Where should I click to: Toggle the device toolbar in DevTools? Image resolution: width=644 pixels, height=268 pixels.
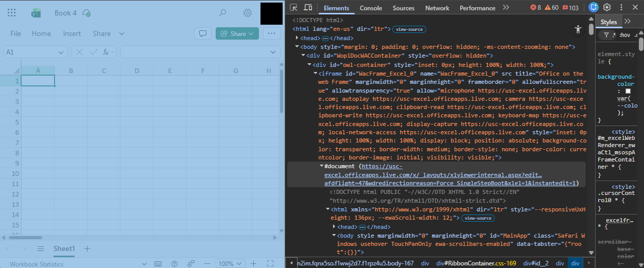coord(308,8)
